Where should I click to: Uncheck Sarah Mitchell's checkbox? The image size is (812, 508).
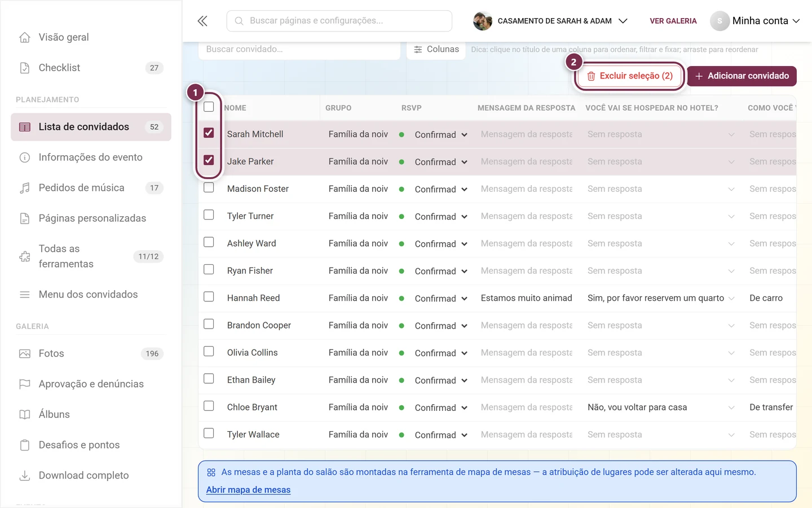(x=209, y=133)
